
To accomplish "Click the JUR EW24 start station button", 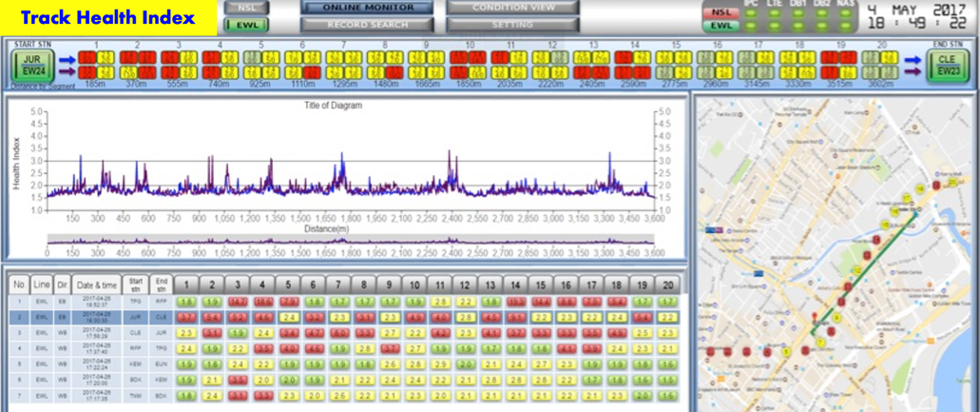I will tap(33, 65).
